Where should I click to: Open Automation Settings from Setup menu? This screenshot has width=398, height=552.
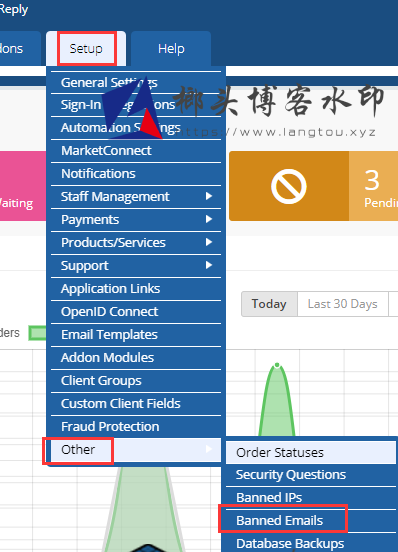[x=136, y=127]
